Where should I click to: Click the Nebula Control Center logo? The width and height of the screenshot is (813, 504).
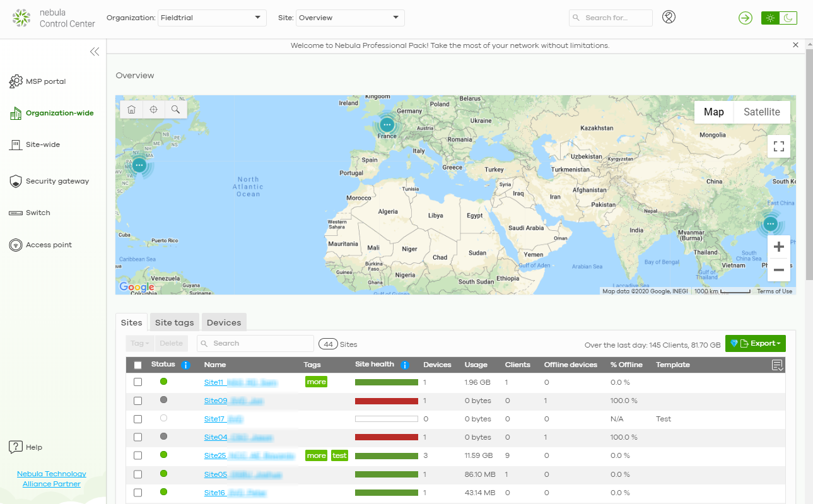click(54, 18)
